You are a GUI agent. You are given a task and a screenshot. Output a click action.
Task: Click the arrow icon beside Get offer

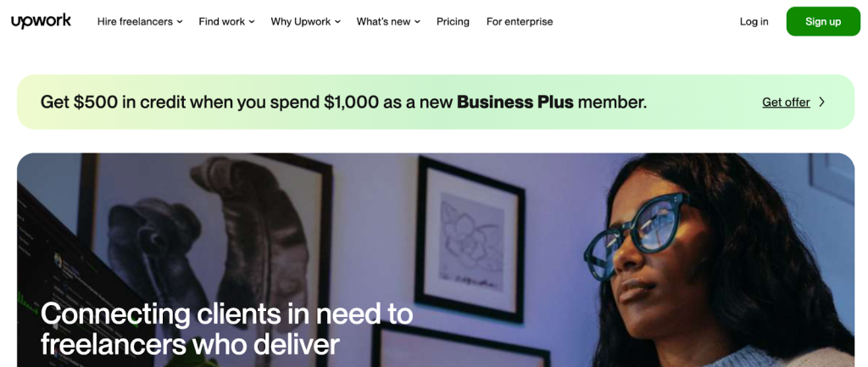coord(822,102)
